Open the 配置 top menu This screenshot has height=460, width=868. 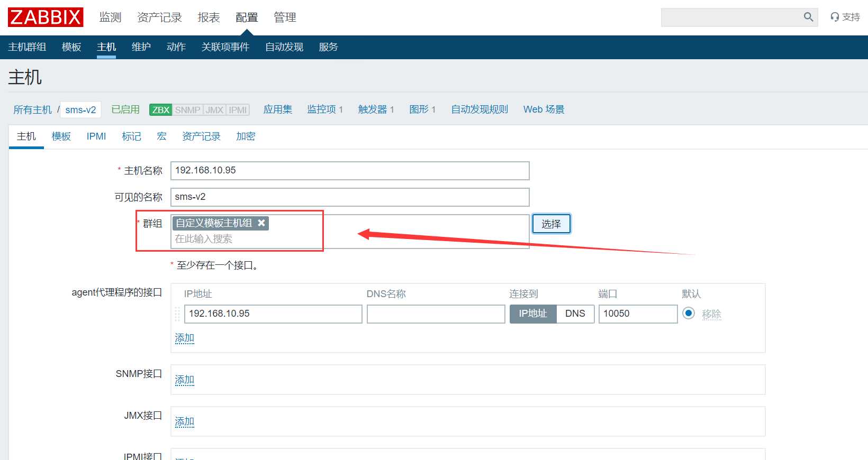[247, 17]
